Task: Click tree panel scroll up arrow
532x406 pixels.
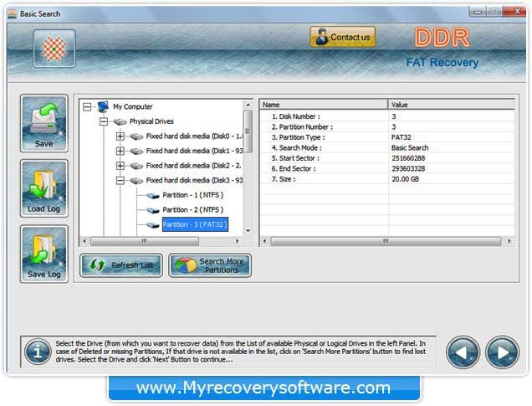Action: [x=248, y=105]
